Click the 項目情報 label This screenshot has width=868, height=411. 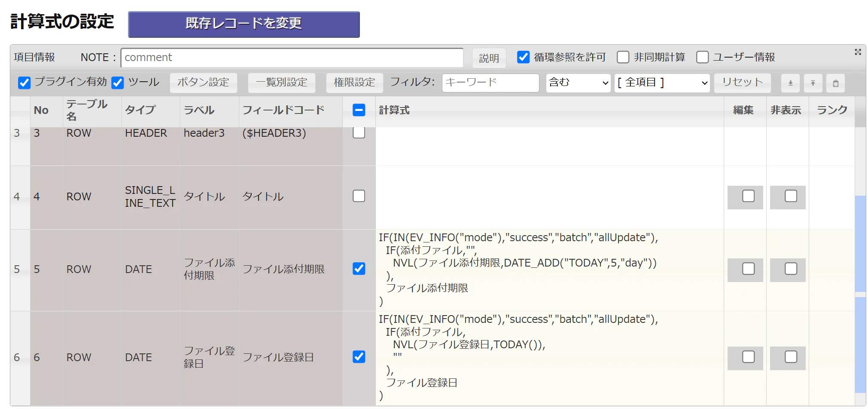(34, 57)
